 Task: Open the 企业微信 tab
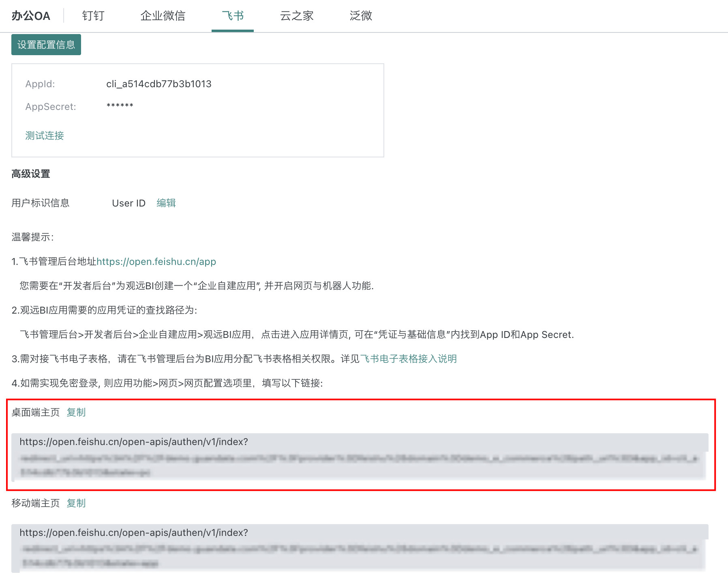point(163,16)
